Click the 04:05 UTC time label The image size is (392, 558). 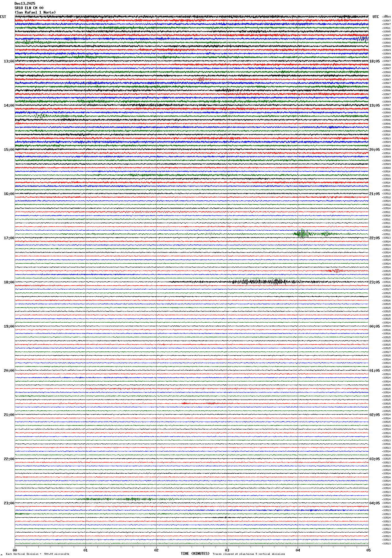pyautogui.click(x=375, y=503)
